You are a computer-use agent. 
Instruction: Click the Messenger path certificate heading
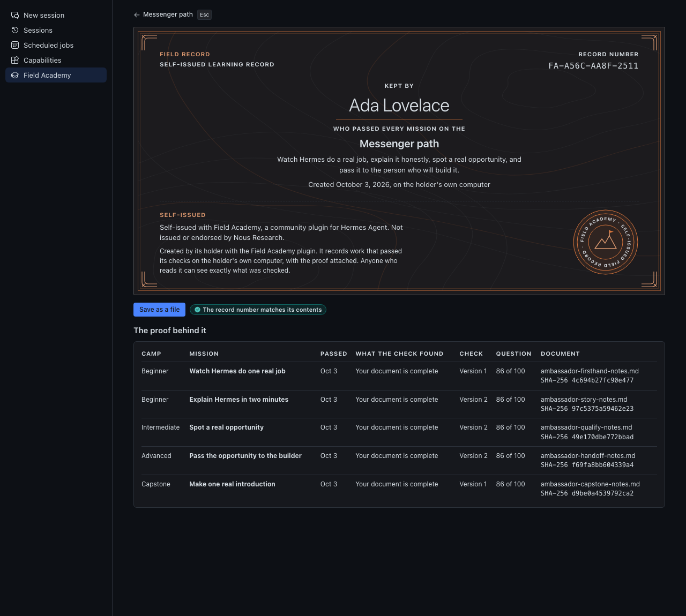(x=399, y=144)
